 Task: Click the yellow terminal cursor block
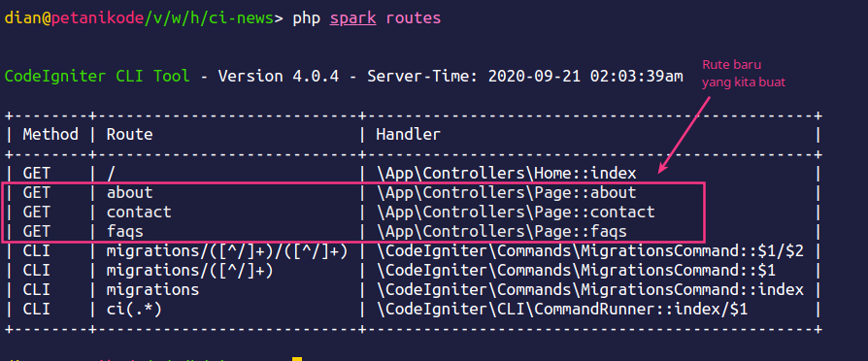pyautogui.click(x=297, y=359)
